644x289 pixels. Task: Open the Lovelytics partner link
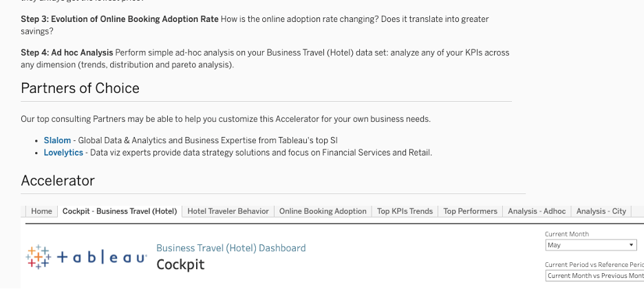(x=63, y=153)
